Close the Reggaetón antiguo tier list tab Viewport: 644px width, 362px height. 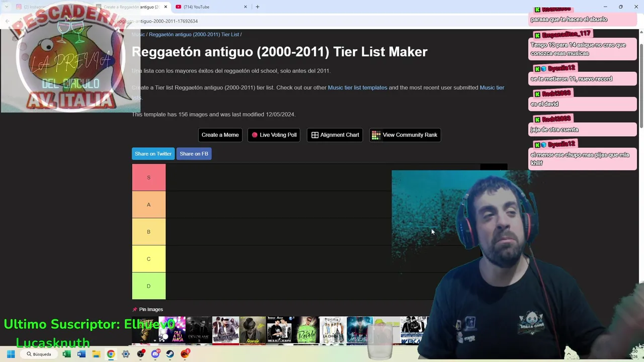pos(166,7)
